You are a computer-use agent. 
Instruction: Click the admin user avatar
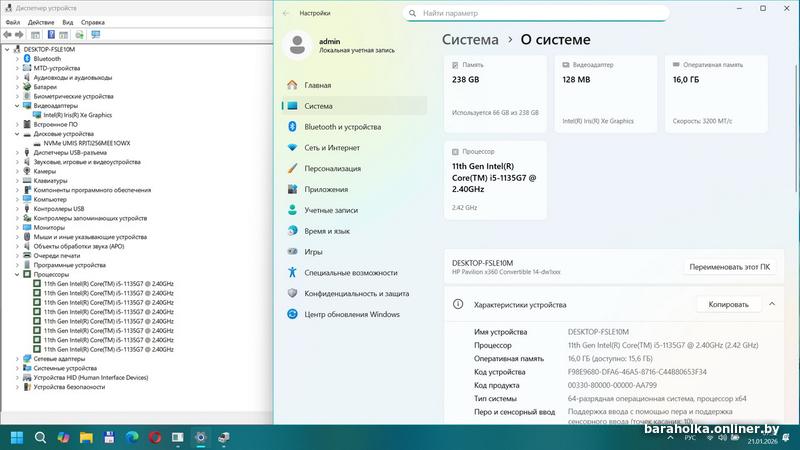(297, 45)
